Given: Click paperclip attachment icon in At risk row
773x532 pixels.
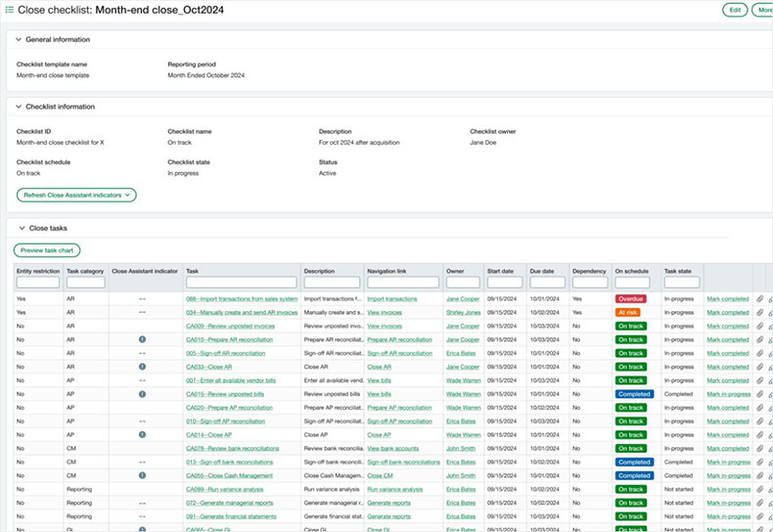Looking at the screenshot, I should coord(760,312).
